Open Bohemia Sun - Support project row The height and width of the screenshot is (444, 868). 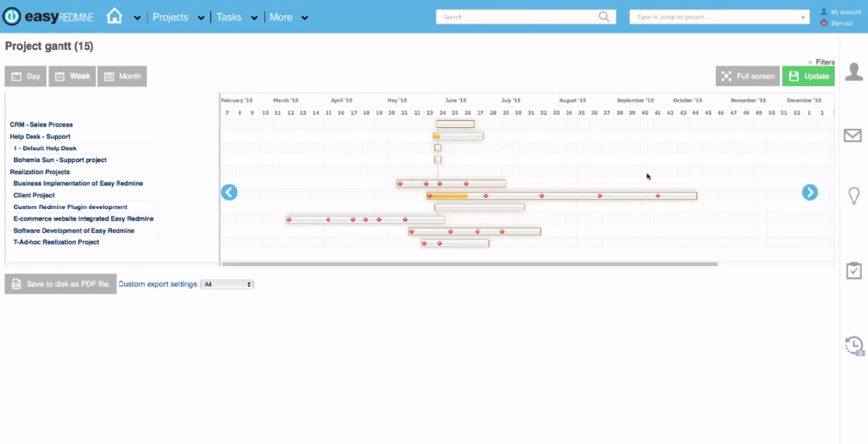[x=60, y=160]
